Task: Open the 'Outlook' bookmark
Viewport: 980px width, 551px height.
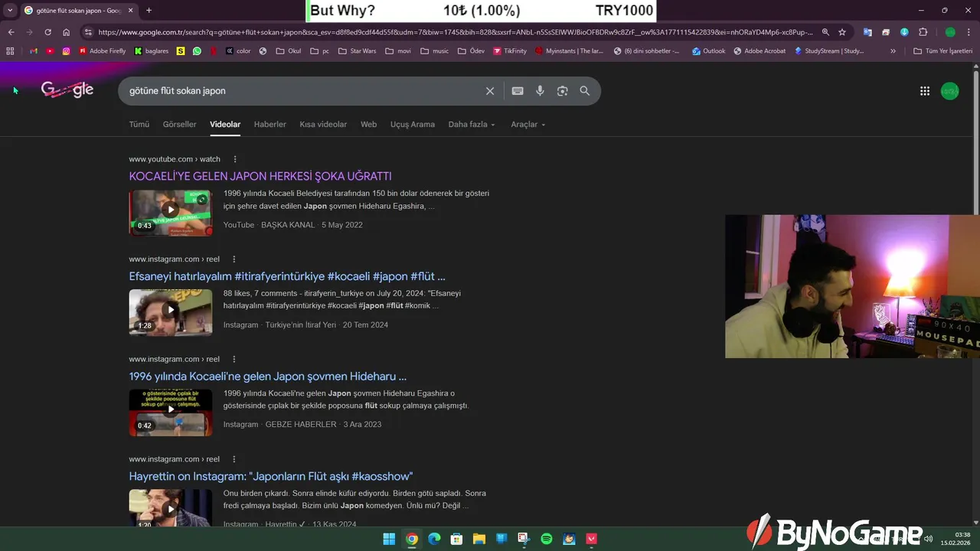Action: 709,51
